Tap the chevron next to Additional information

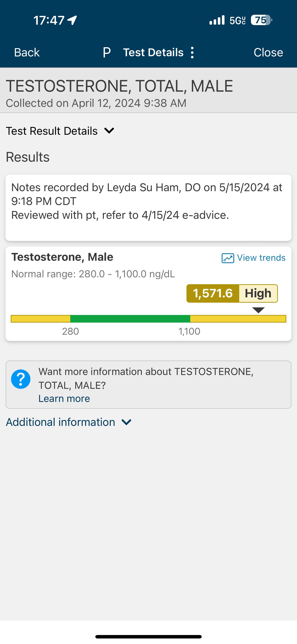coord(126,422)
